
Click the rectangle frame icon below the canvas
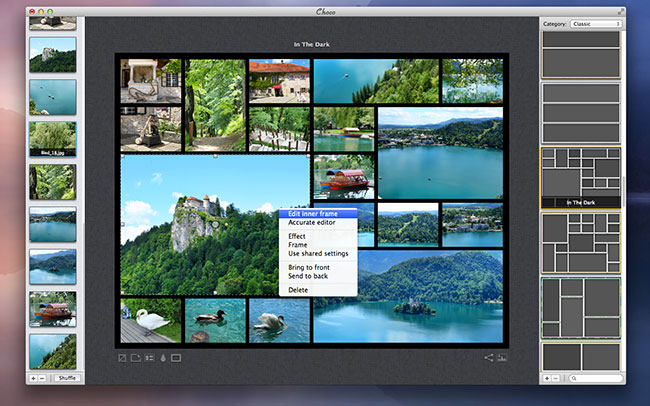pos(176,357)
